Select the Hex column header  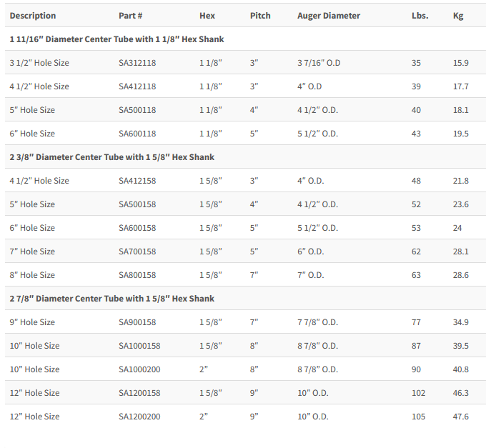207,16
